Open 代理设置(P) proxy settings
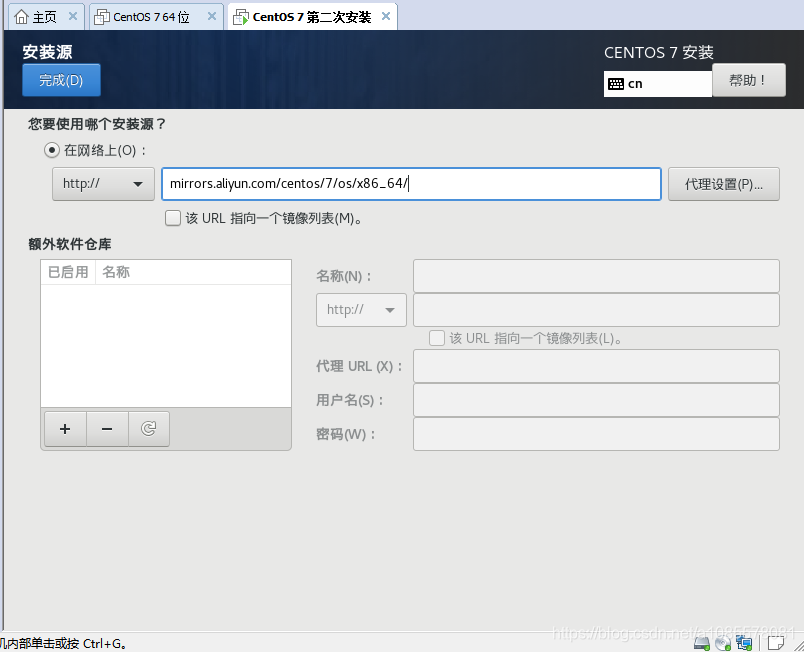Image resolution: width=804 pixels, height=652 pixels. [x=723, y=184]
